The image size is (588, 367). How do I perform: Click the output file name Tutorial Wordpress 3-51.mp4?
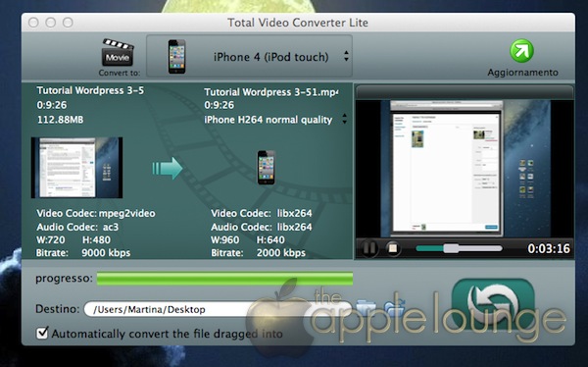click(270, 92)
